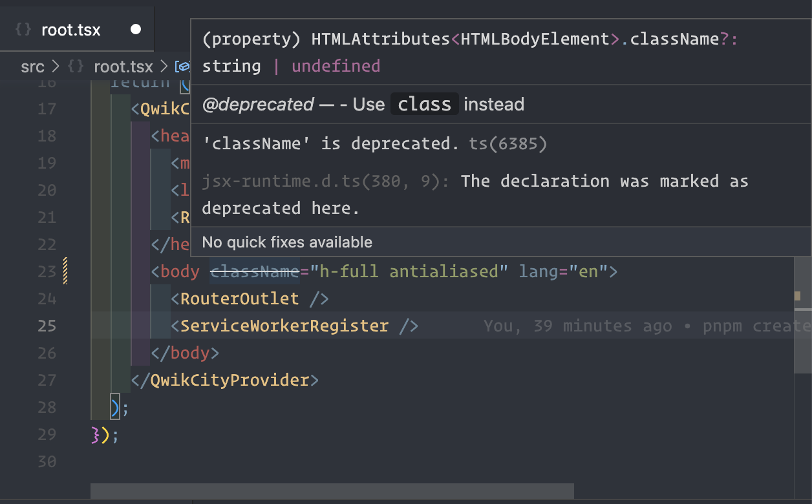This screenshot has width=812, height=504.
Task: Click the unsaved-changes dot on root.tsx tab
Action: (x=136, y=29)
